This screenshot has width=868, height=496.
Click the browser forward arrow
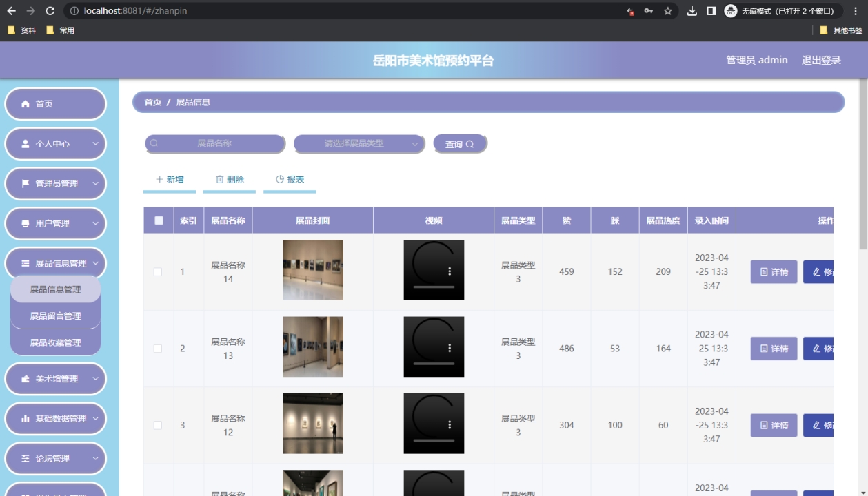[30, 11]
